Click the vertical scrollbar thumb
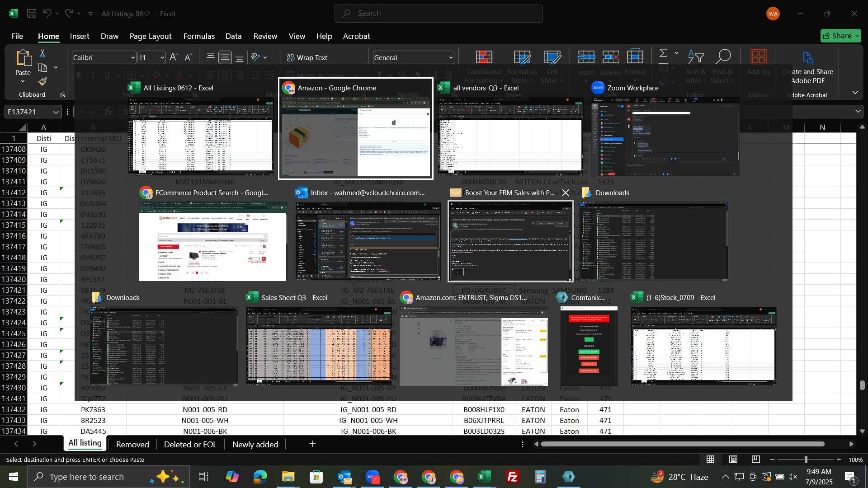 pyautogui.click(x=862, y=385)
